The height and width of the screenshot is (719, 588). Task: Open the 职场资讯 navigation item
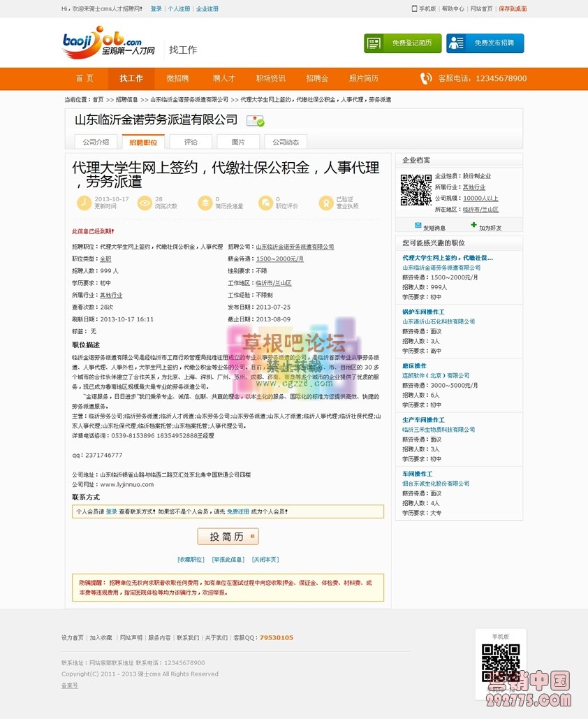tap(271, 79)
